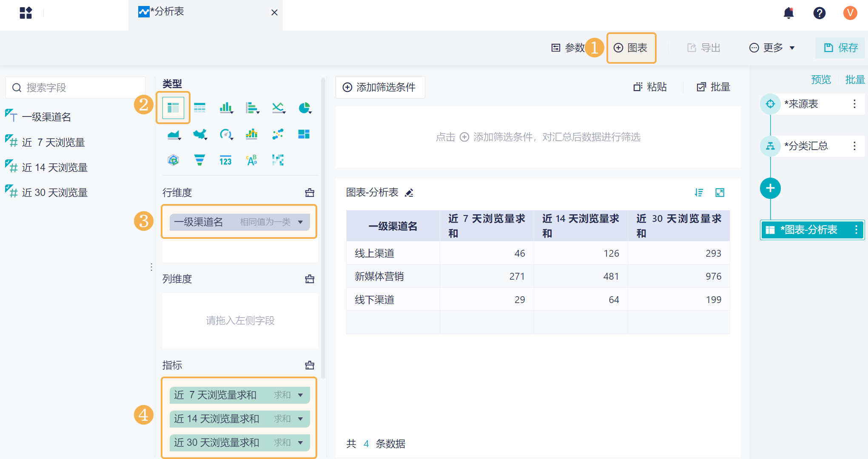Click the 保存 button
The width and height of the screenshot is (868, 459).
tap(840, 48)
